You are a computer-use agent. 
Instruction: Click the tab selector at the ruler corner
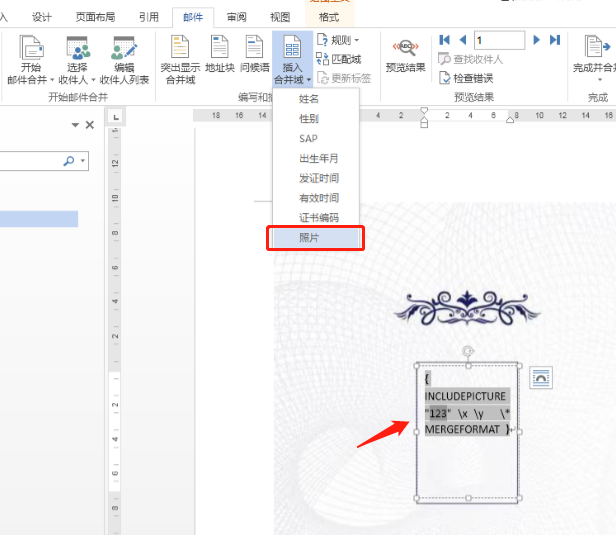click(x=115, y=117)
